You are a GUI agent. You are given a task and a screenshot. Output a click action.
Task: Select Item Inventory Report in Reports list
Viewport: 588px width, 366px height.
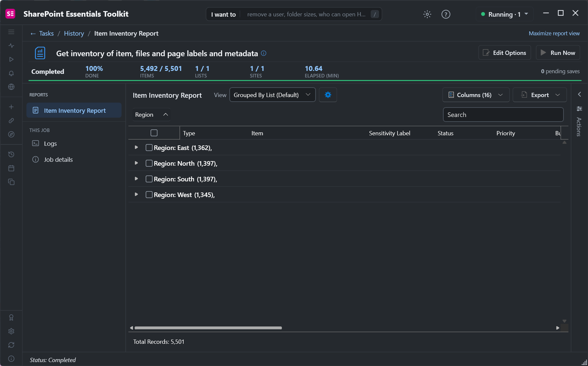pos(74,110)
